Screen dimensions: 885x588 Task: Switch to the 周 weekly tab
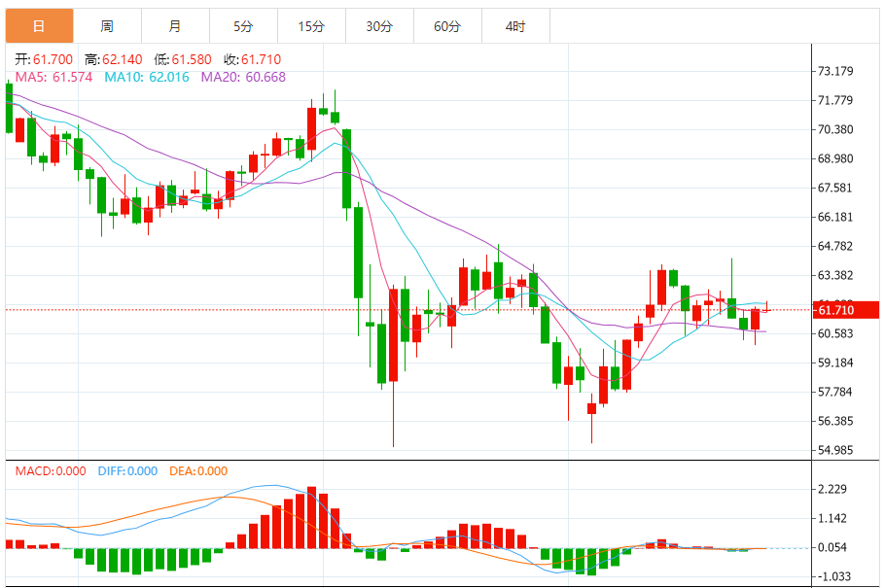tap(107, 26)
